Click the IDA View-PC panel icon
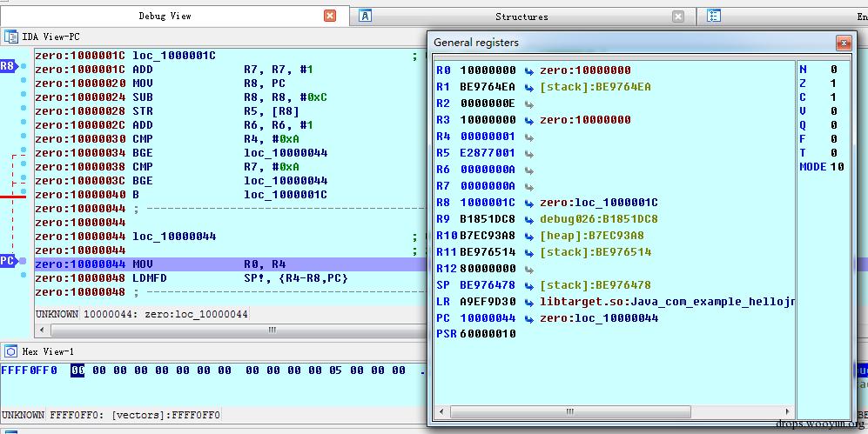 tap(11, 37)
